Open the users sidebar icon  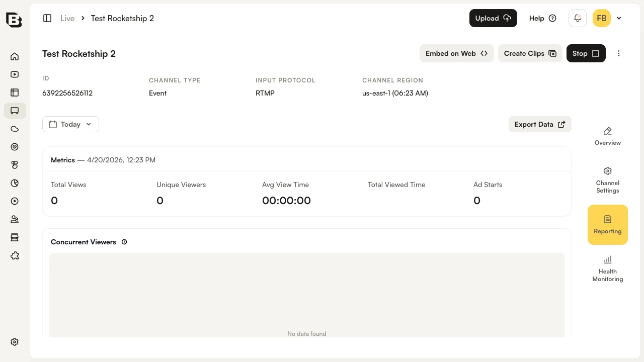tap(15, 219)
